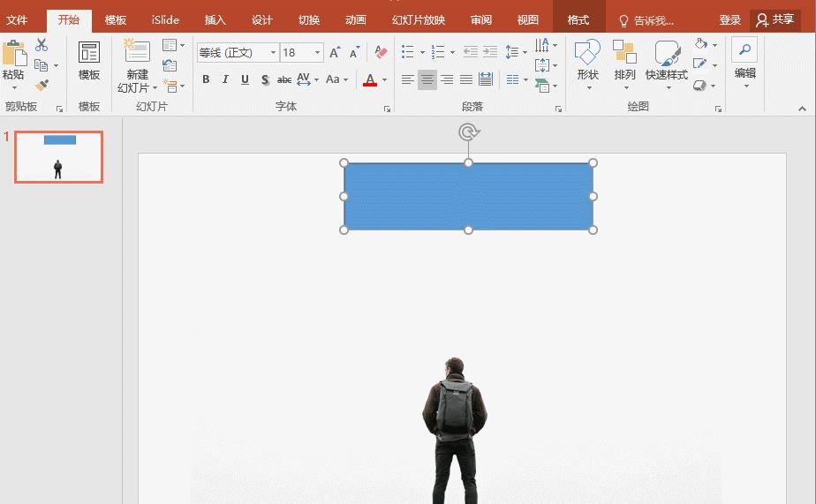This screenshot has width=816, height=504.
Task: Click the Clear Formatting eraser icon
Action: 381,53
